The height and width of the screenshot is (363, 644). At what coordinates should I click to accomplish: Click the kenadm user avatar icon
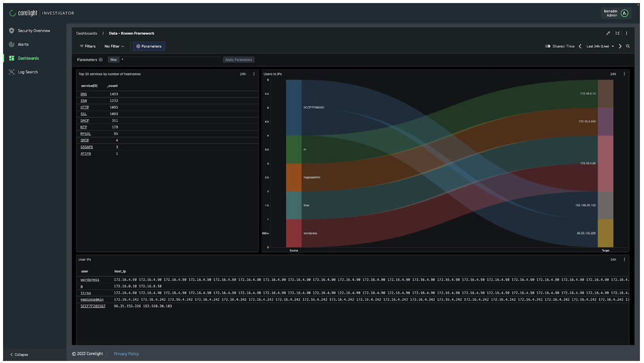pos(624,13)
